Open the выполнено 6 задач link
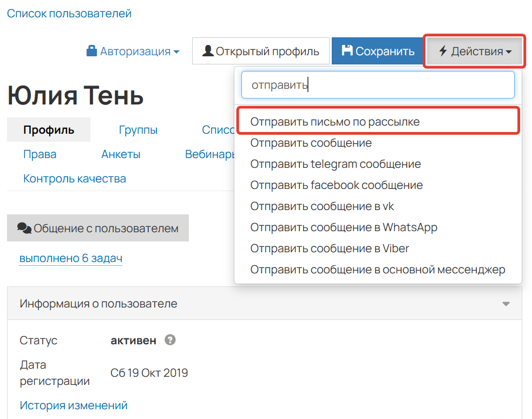This screenshot has width=532, height=419. coord(70,259)
